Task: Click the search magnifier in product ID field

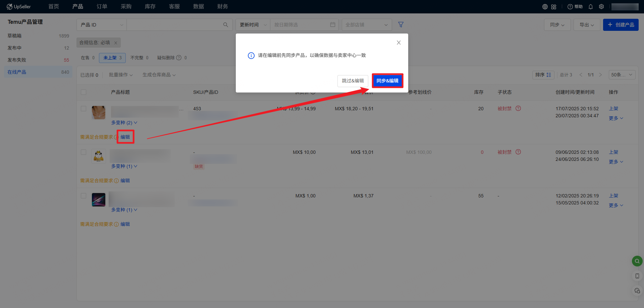Action: pyautogui.click(x=226, y=25)
